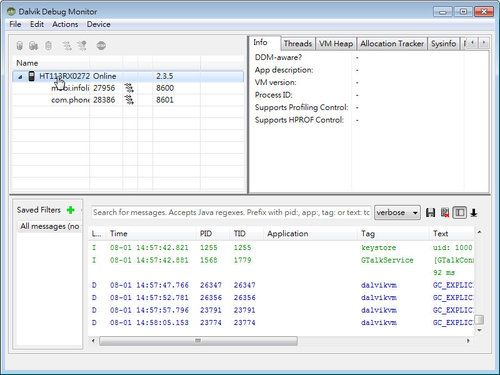Click the port value 8600
Screen dimensions: 500x375
coord(165,88)
